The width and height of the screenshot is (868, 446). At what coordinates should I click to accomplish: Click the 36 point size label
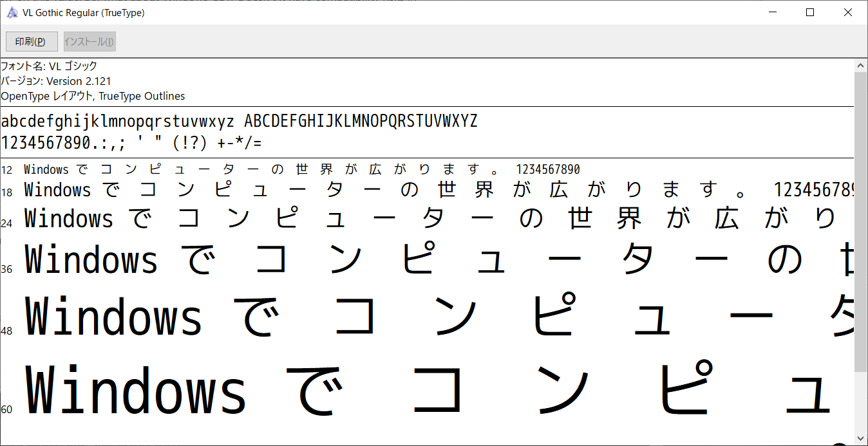[7, 269]
